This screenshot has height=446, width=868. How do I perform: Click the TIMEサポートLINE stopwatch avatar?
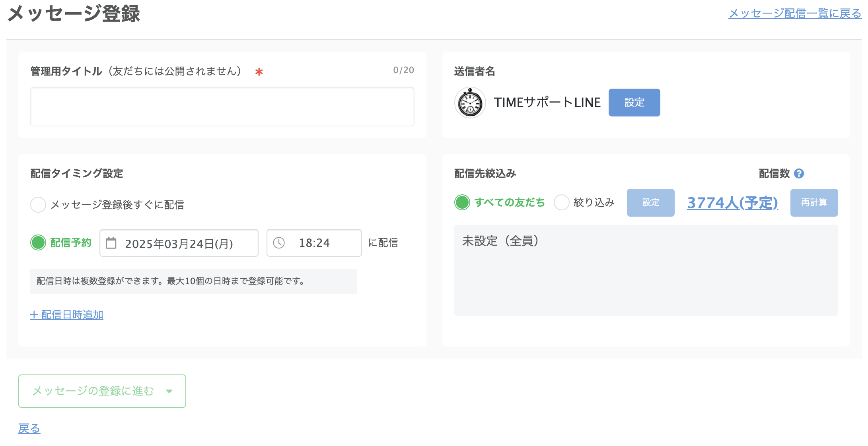470,103
